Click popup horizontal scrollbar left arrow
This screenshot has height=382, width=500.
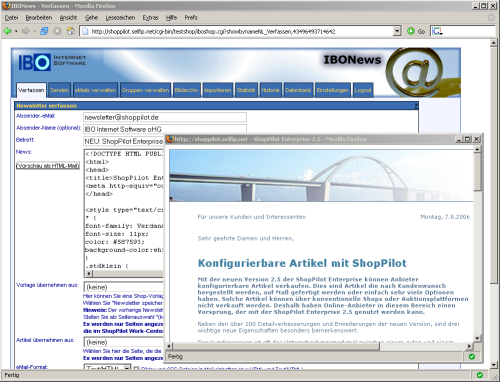169,346
